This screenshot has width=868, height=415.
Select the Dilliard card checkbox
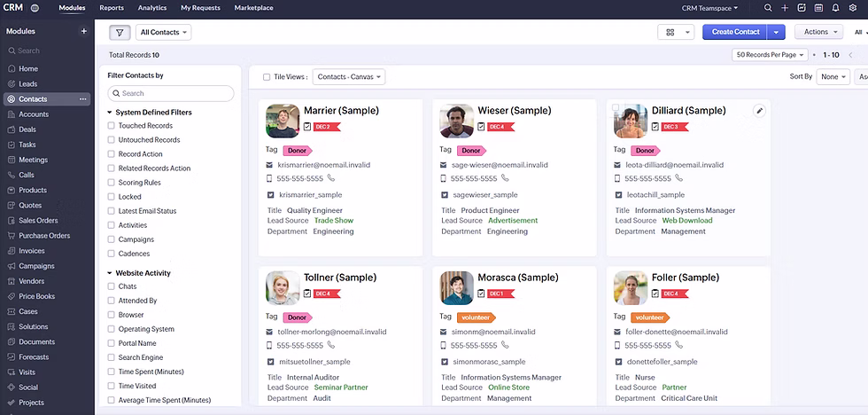tap(616, 107)
